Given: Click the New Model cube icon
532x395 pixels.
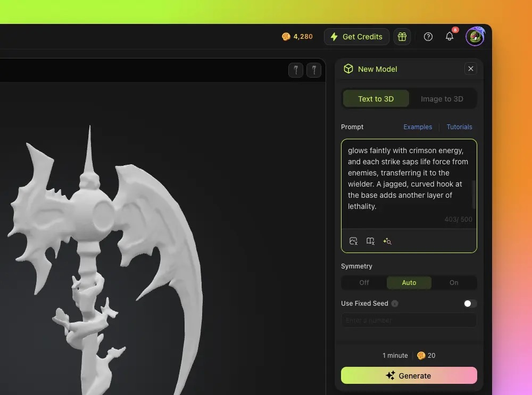Looking at the screenshot, I should pos(348,69).
